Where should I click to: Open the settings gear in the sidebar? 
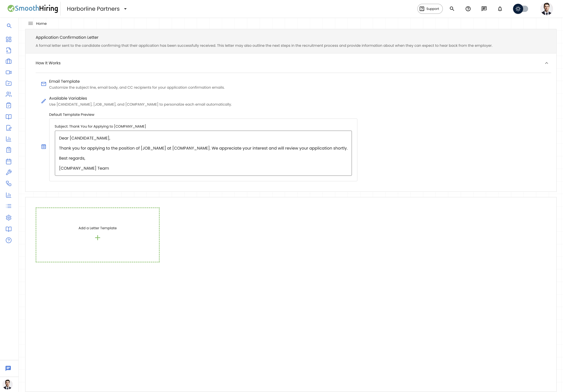9,217
